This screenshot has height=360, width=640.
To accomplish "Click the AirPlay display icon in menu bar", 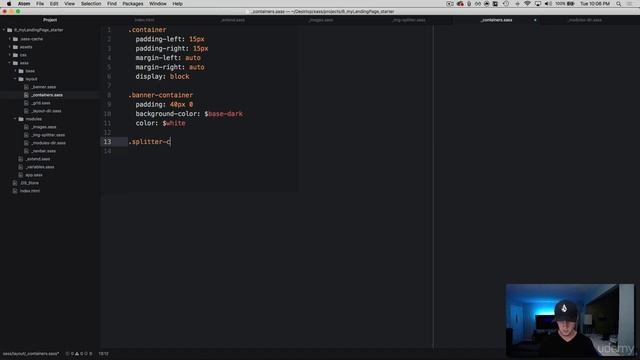I will coord(538,4).
